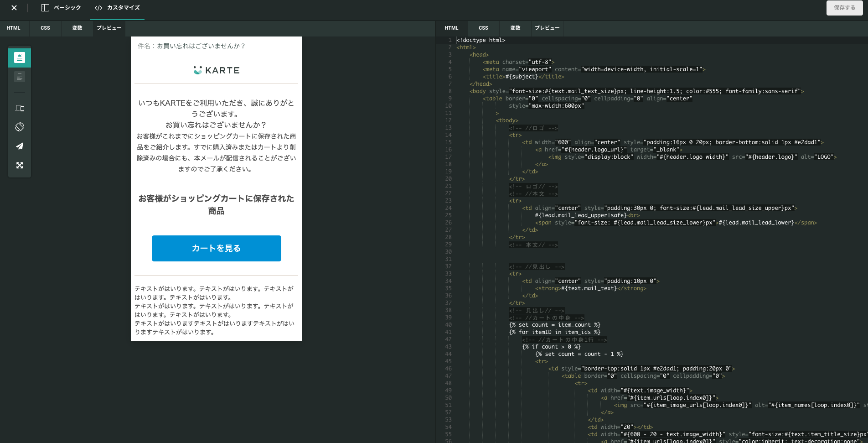This screenshot has width=868, height=443.
Task: Click the paper plane test send icon
Action: point(20,146)
